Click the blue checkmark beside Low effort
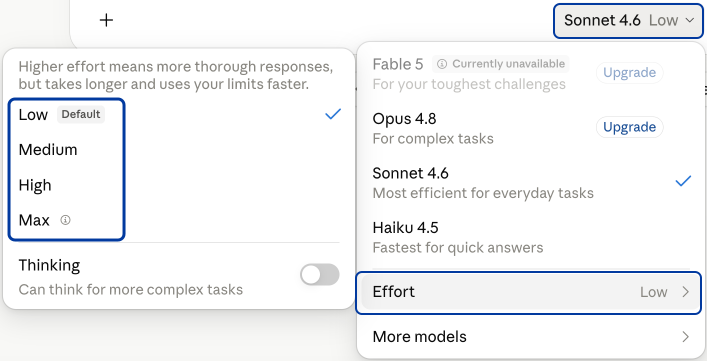 [333, 114]
